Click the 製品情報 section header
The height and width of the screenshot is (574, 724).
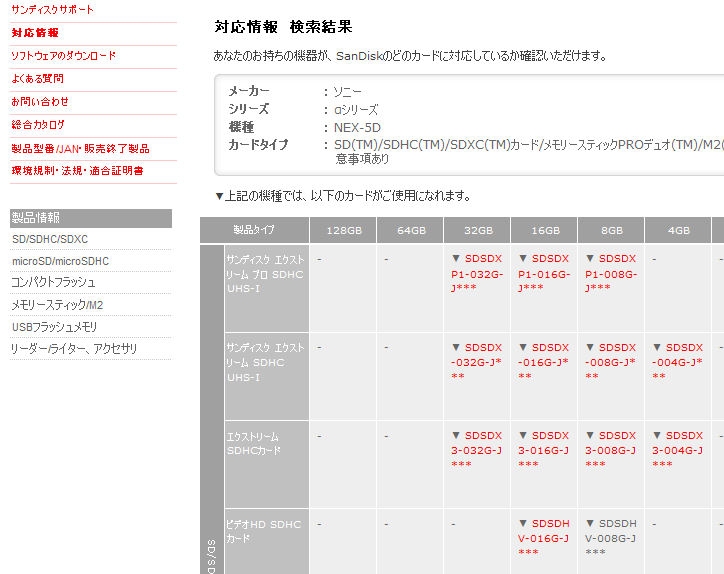91,218
